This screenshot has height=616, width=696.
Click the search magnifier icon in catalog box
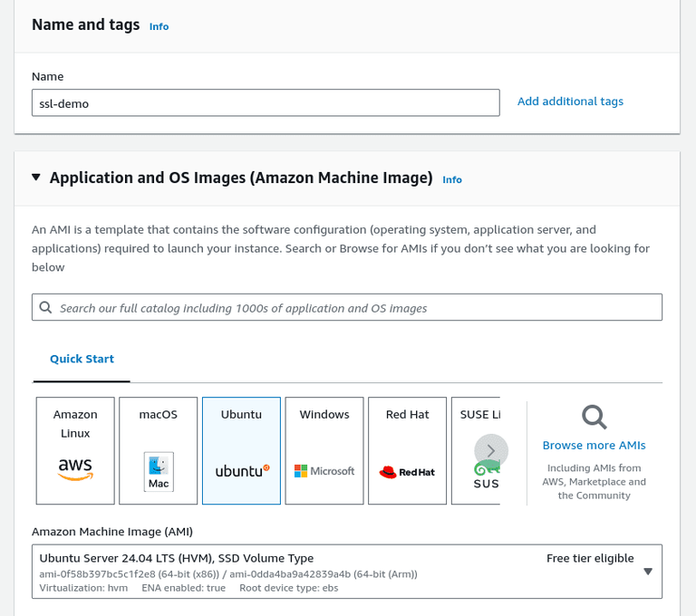46,308
